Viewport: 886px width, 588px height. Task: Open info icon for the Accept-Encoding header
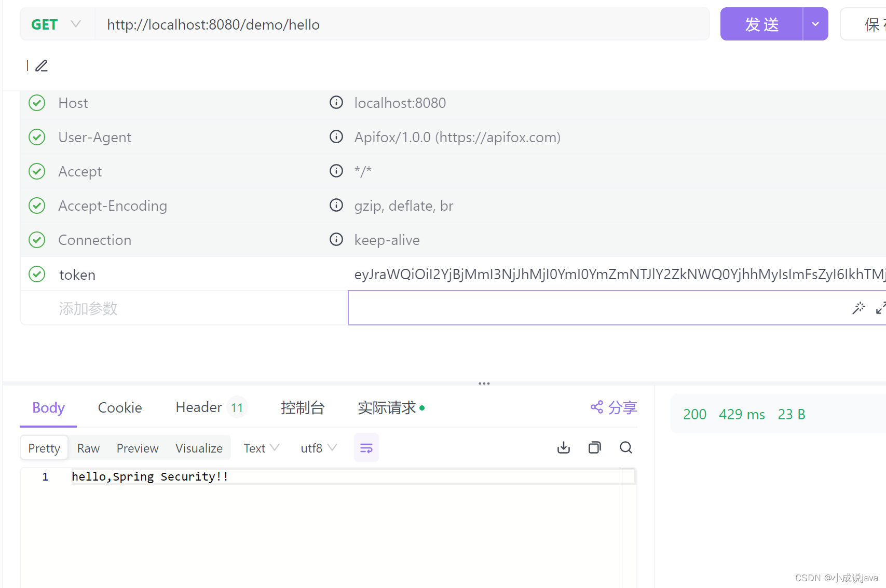click(x=336, y=206)
